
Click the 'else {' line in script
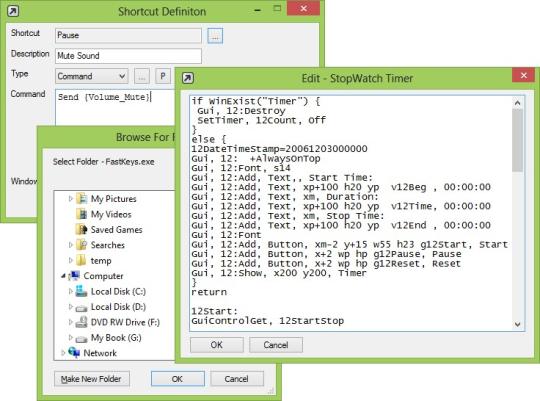[209, 140]
